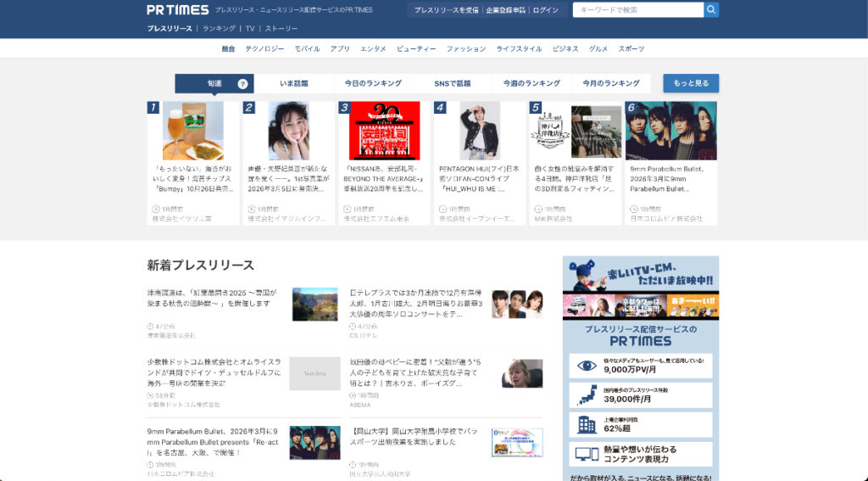This screenshot has height=481, width=868.
Task: Click the プレスリリースを受信 link
Action: [x=446, y=10]
